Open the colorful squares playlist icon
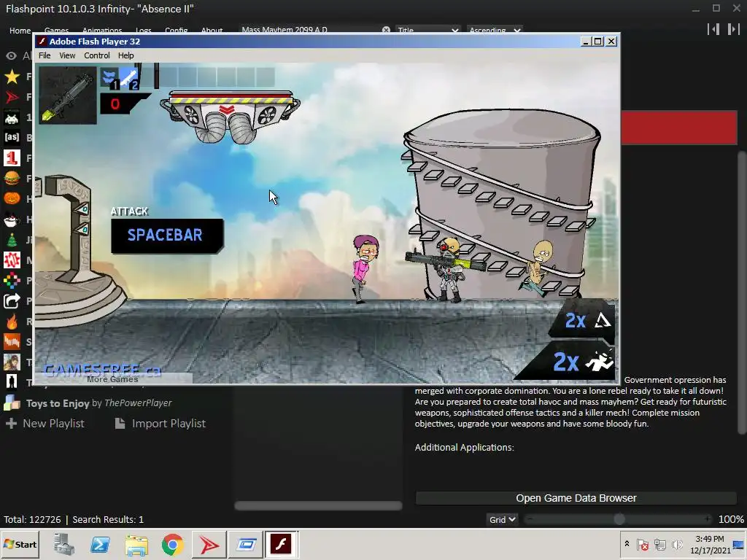 click(x=12, y=281)
